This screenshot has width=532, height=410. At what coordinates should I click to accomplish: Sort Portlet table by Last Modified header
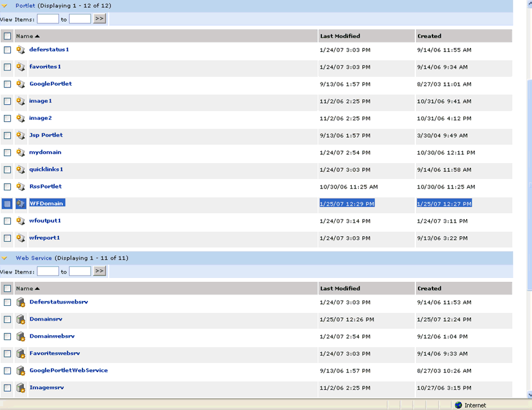[x=340, y=36]
